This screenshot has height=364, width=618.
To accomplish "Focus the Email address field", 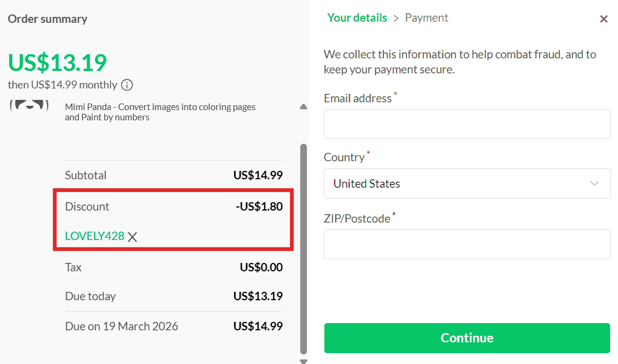I will (x=467, y=125).
